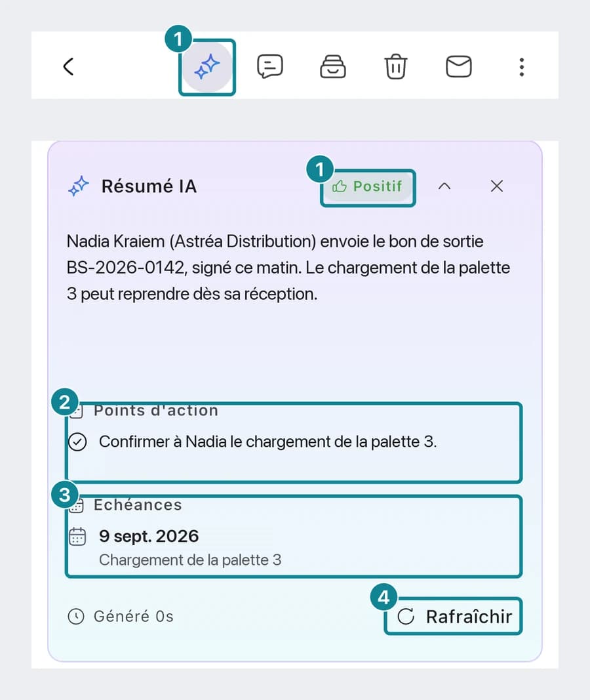
Task: Click the Généré 0s timestamp
Action: [x=133, y=617]
